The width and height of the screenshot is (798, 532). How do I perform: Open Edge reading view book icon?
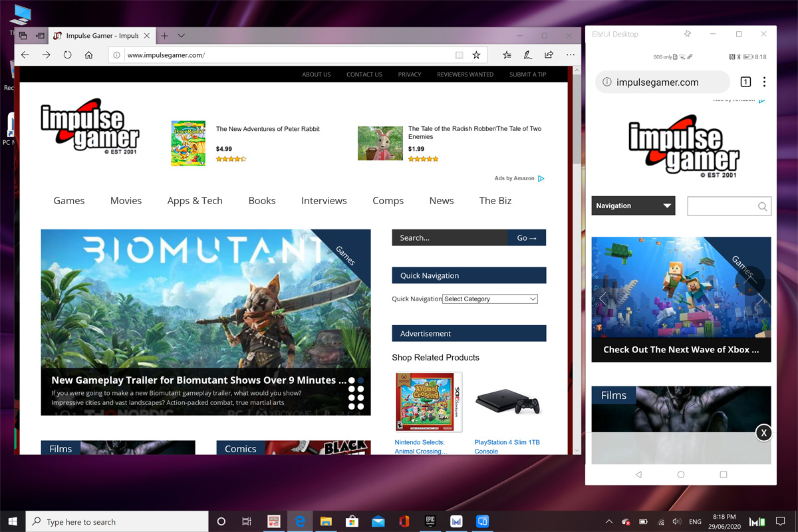(x=459, y=55)
